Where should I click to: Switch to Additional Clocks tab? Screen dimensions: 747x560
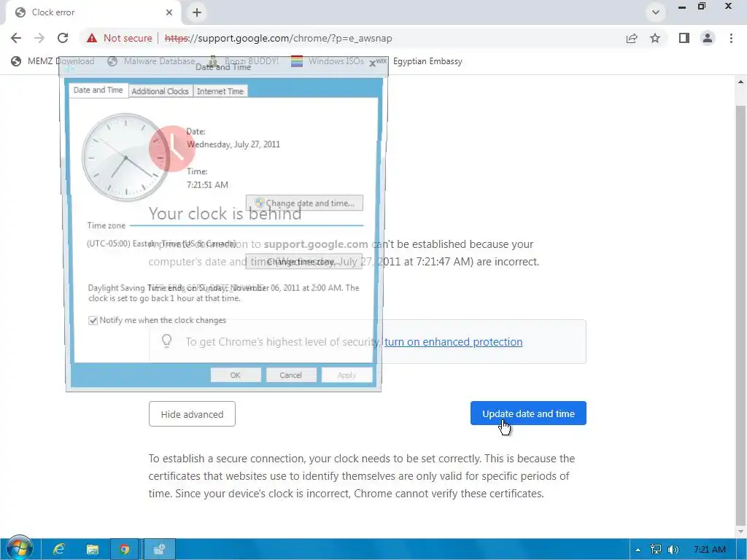tap(160, 91)
